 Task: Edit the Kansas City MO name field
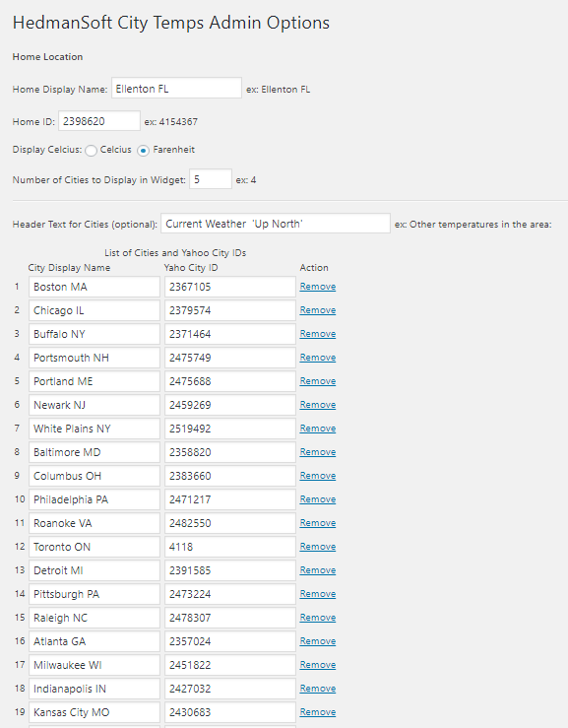95,713
